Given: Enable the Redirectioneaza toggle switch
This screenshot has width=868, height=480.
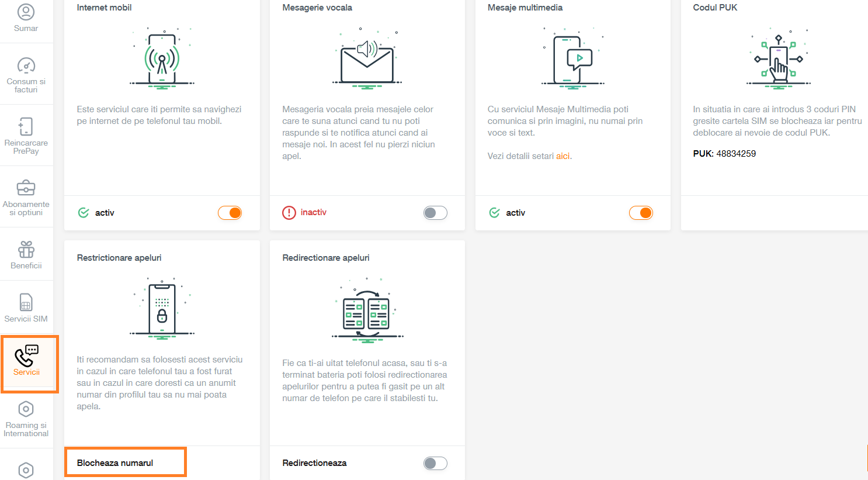Looking at the screenshot, I should [x=435, y=463].
